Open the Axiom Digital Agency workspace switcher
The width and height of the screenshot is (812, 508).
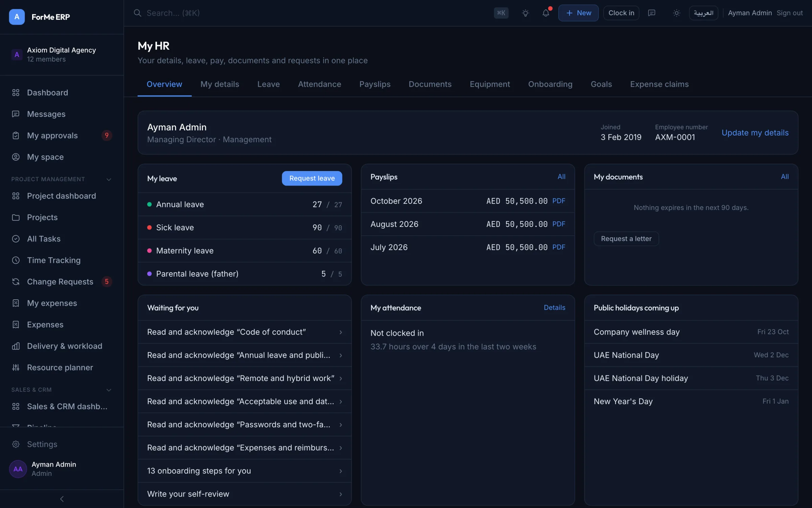click(62, 55)
